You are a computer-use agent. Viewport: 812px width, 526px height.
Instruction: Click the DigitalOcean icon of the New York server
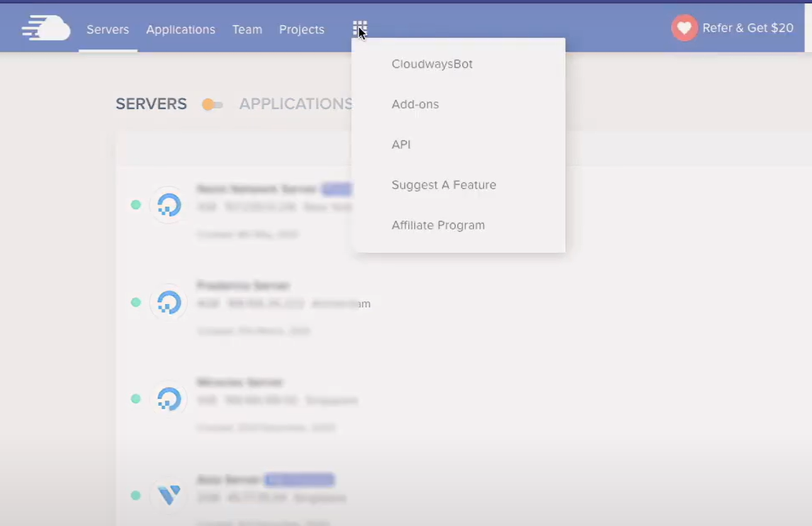click(x=168, y=205)
